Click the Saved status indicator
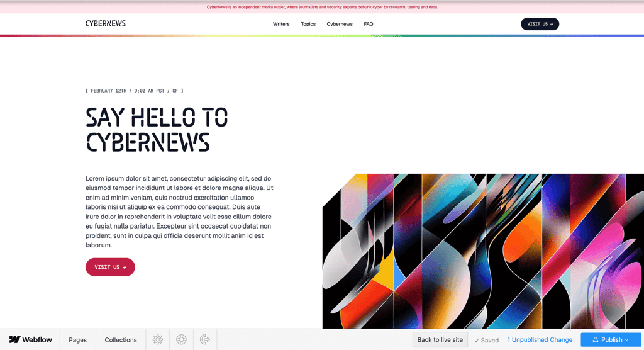Viewport: 644px width, 350px height. coord(486,340)
